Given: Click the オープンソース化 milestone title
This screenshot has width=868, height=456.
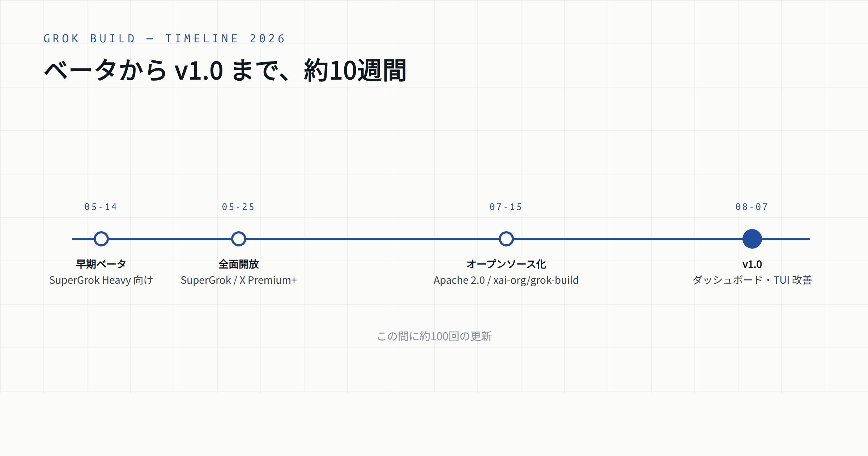Looking at the screenshot, I should [x=506, y=264].
